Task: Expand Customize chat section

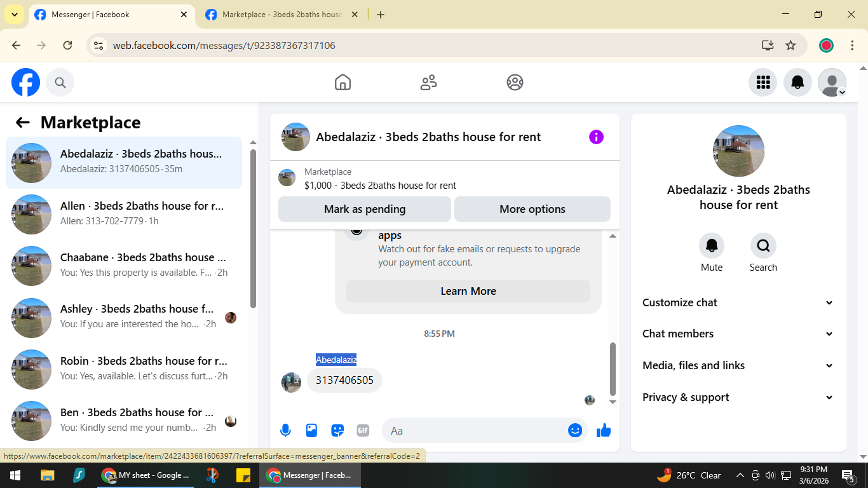Action: tap(738, 302)
